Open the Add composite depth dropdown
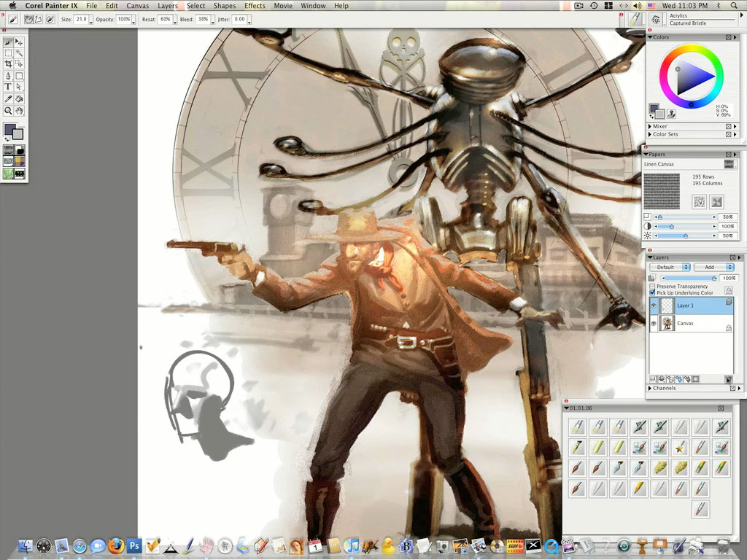This screenshot has width=747, height=560. (713, 268)
